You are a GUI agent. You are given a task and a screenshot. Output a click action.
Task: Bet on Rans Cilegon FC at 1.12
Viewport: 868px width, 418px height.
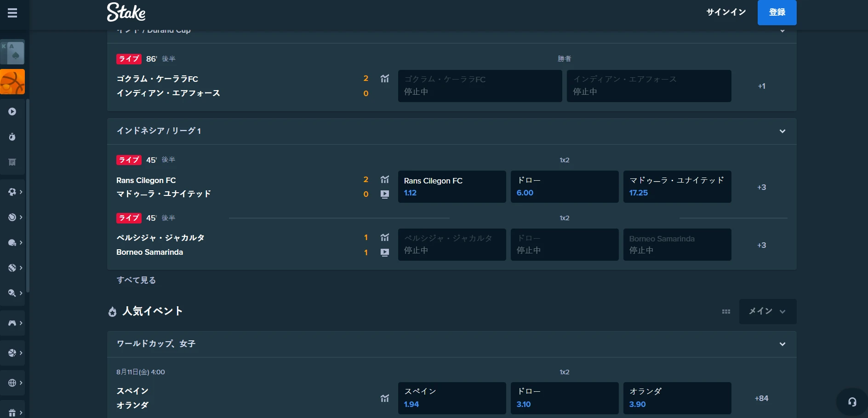pos(452,187)
